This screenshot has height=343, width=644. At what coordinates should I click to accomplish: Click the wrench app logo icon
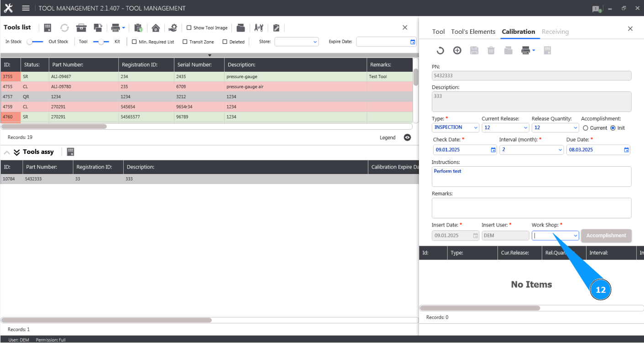click(8, 8)
